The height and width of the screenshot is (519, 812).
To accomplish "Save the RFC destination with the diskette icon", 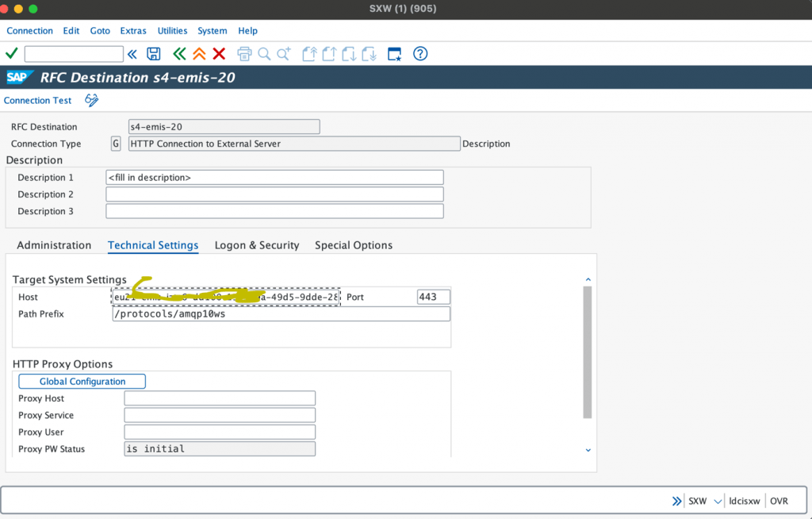I will coord(154,54).
